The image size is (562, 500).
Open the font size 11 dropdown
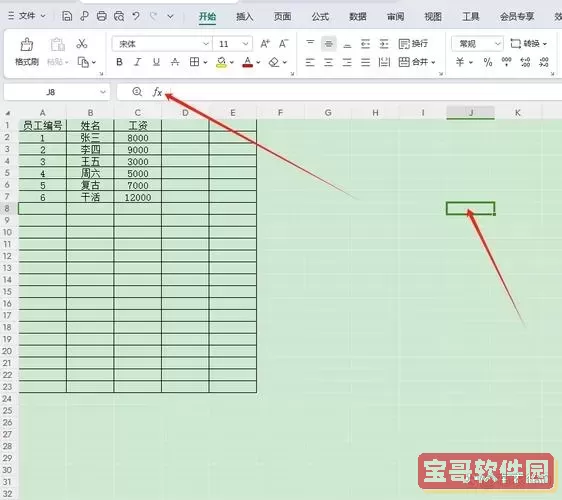[x=245, y=44]
